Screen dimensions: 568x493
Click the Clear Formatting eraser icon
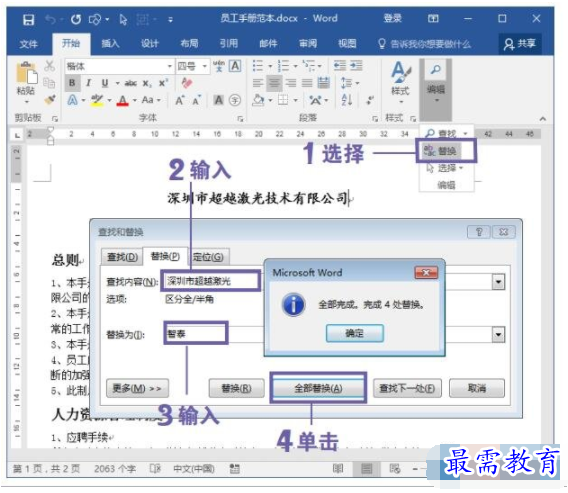click(x=187, y=83)
